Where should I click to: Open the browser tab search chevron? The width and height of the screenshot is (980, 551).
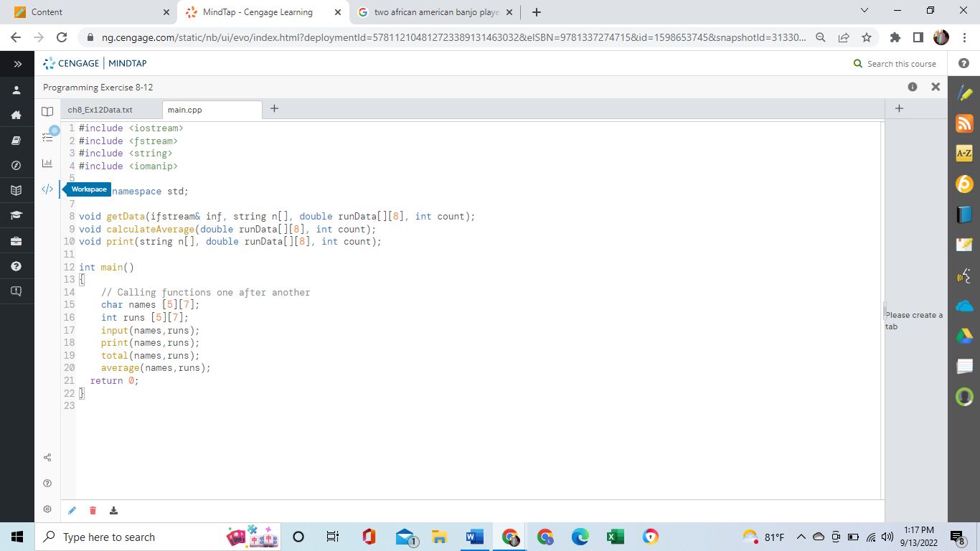[x=864, y=12]
